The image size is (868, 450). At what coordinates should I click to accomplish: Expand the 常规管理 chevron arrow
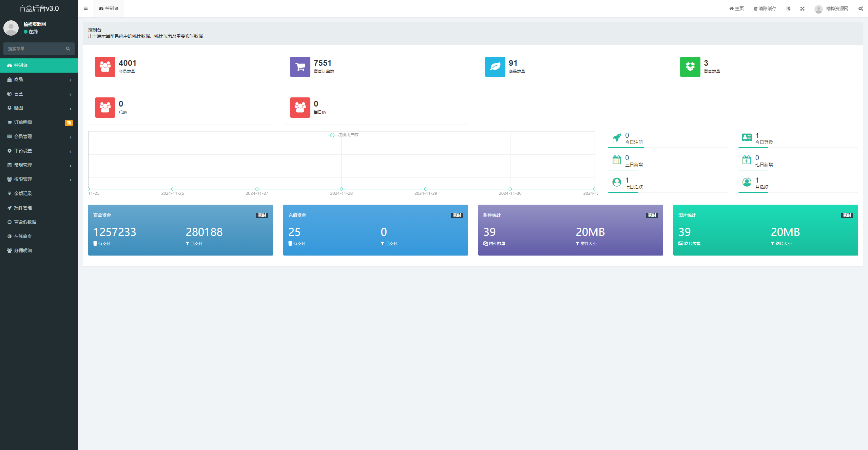point(71,166)
